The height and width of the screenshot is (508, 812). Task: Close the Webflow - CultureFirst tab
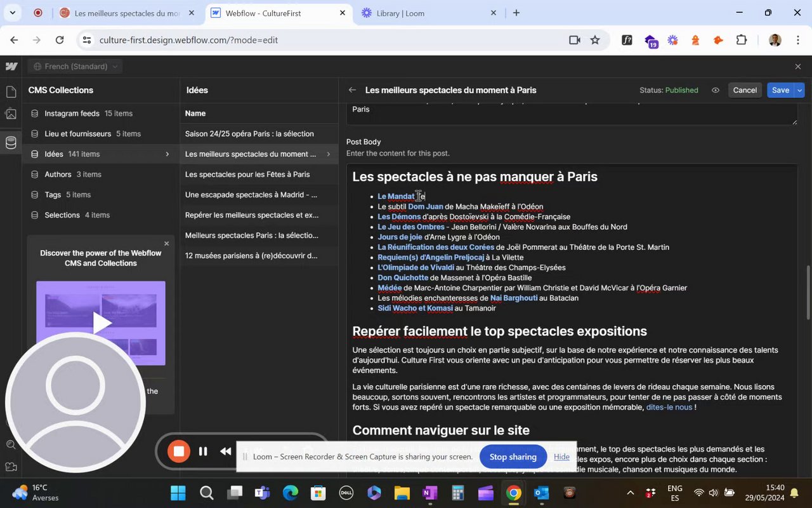(x=343, y=13)
